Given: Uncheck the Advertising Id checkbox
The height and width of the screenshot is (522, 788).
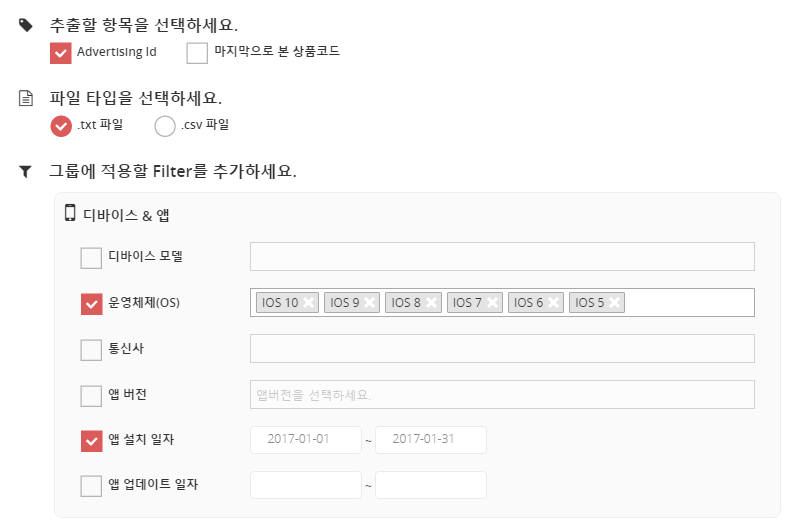Looking at the screenshot, I should tap(60, 53).
